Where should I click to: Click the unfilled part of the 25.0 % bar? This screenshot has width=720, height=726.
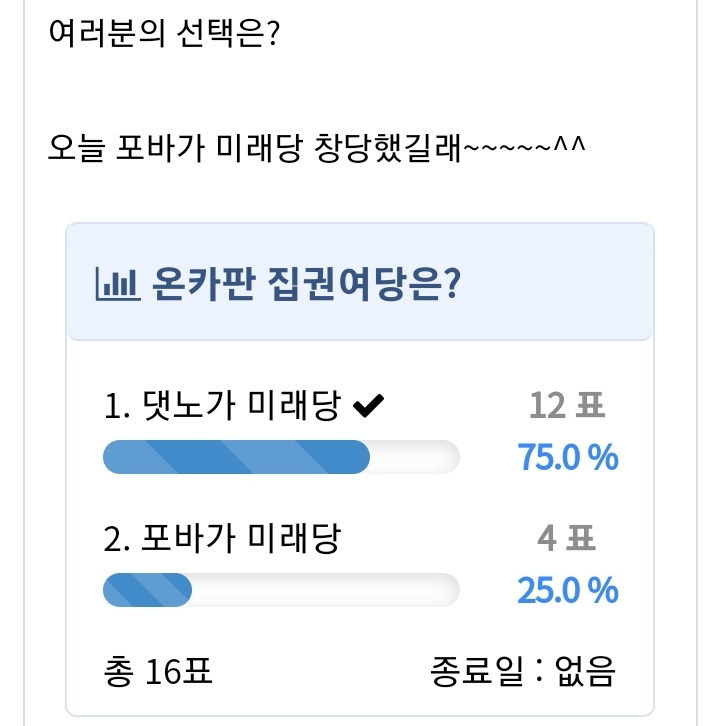point(325,590)
